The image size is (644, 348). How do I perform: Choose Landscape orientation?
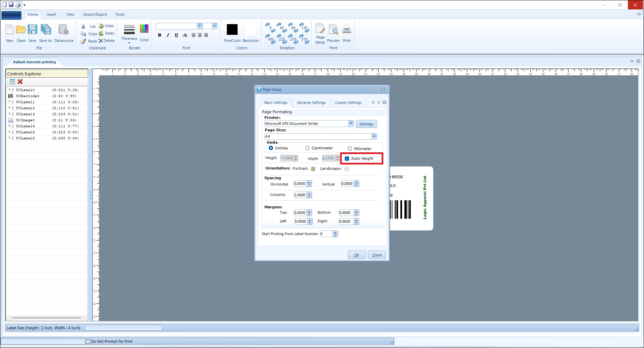[346, 169]
